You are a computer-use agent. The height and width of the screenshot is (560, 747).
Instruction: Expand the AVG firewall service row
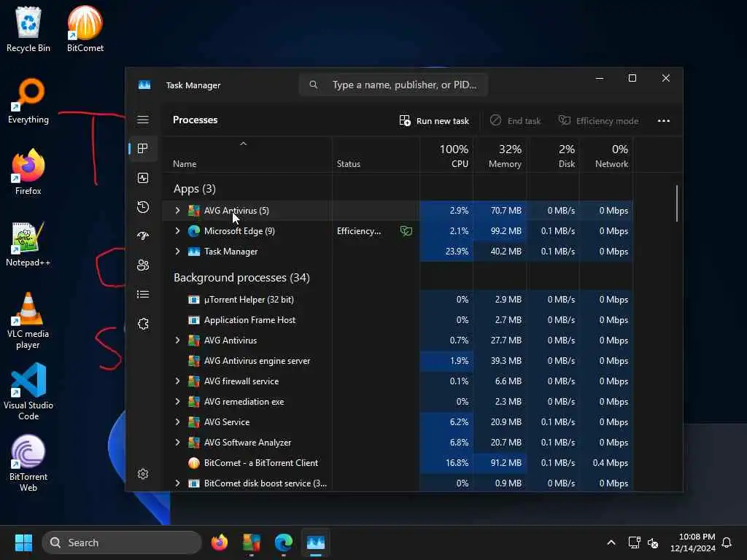177,381
